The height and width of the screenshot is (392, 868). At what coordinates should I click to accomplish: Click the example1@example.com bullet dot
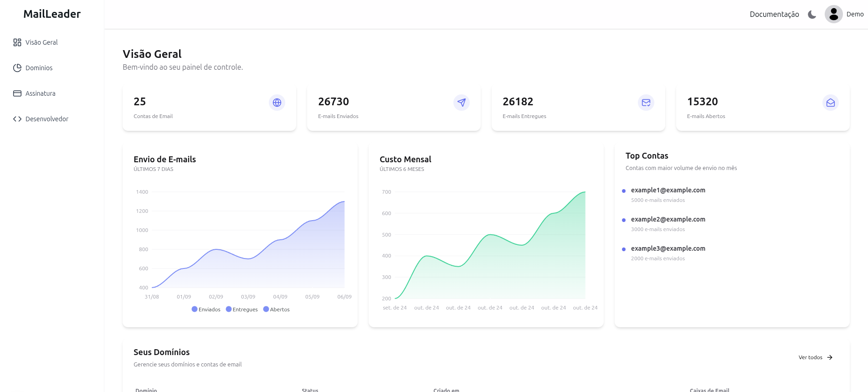pos(624,191)
